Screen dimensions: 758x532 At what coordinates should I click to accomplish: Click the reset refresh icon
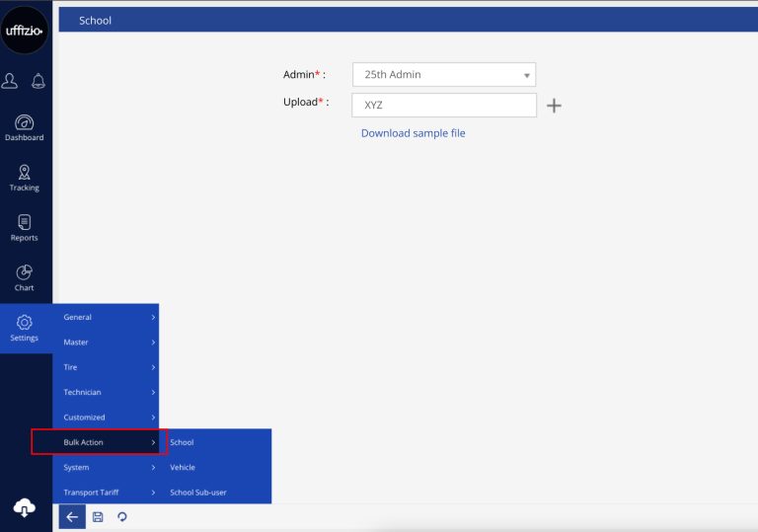(x=122, y=516)
